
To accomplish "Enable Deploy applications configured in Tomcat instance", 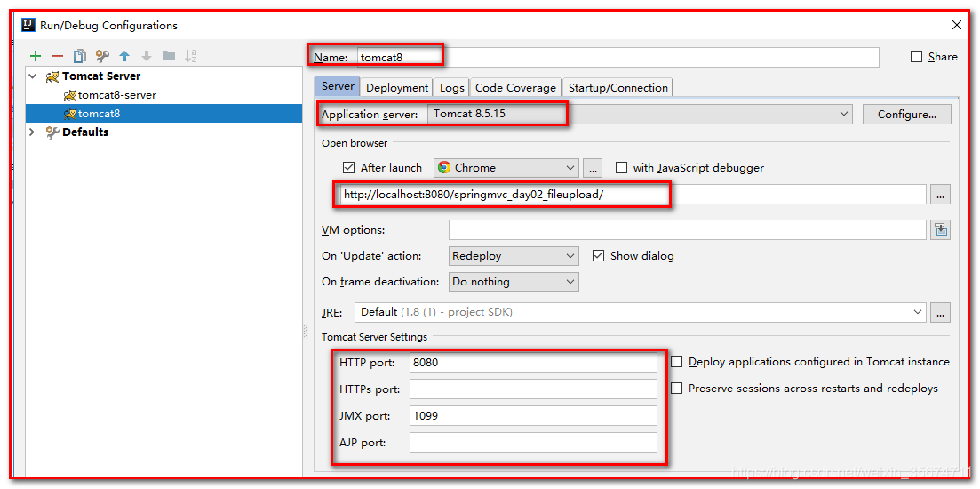I will click(x=676, y=362).
